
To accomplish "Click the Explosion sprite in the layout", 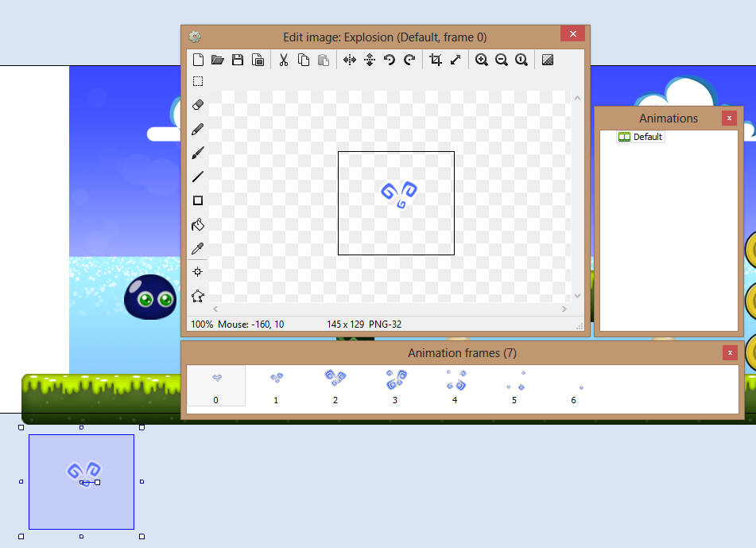I will (81, 482).
